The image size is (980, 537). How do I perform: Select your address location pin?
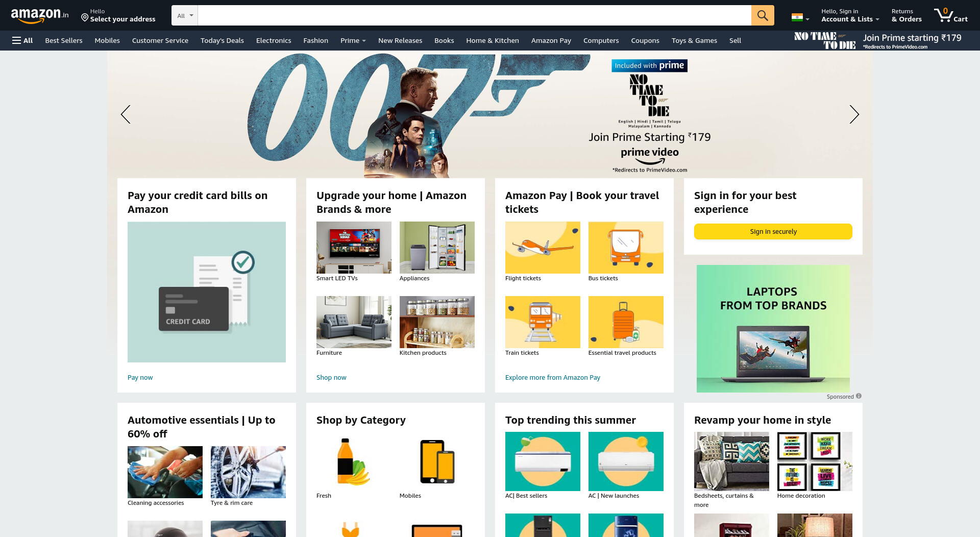coord(85,18)
